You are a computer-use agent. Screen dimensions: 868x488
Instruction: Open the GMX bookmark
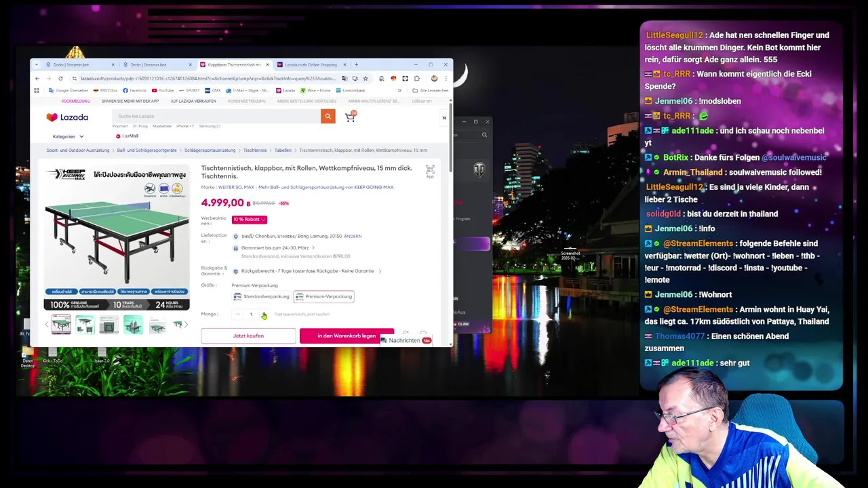click(214, 90)
